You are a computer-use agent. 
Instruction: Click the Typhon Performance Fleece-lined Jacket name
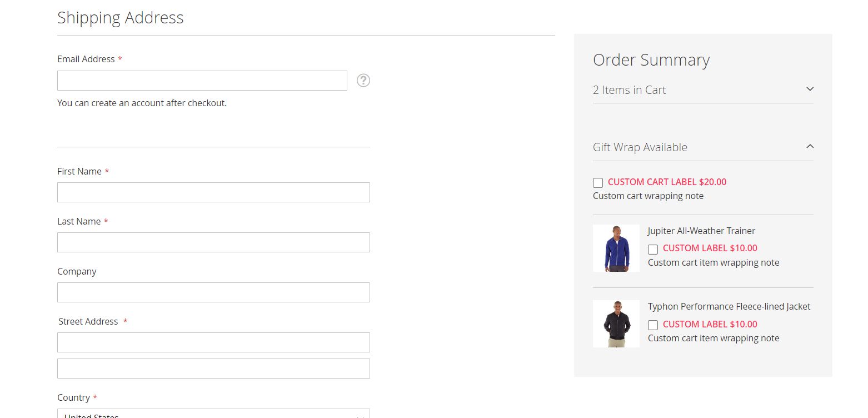coord(729,306)
